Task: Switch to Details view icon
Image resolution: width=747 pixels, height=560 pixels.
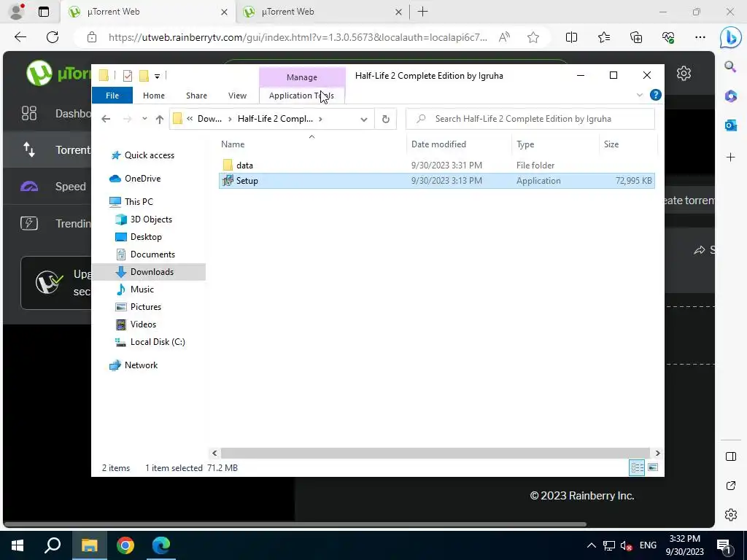Action: pos(637,467)
